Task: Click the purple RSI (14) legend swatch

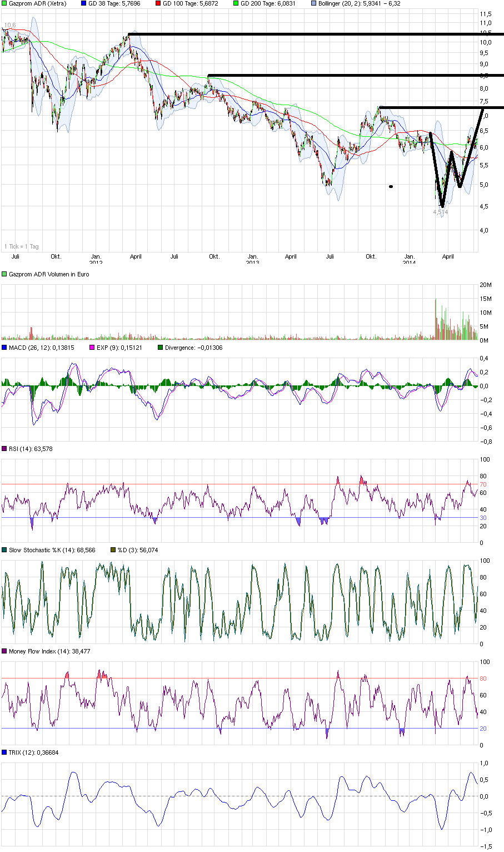Action: pyautogui.click(x=4, y=449)
